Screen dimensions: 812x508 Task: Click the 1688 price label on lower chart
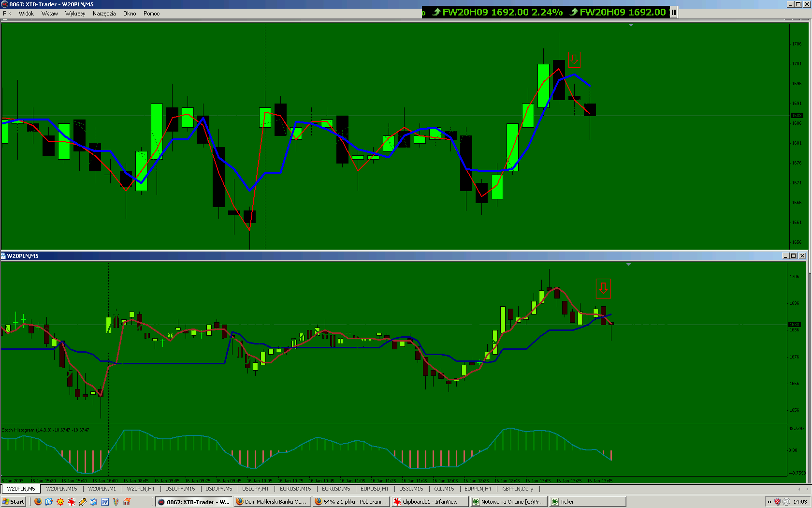click(795, 325)
